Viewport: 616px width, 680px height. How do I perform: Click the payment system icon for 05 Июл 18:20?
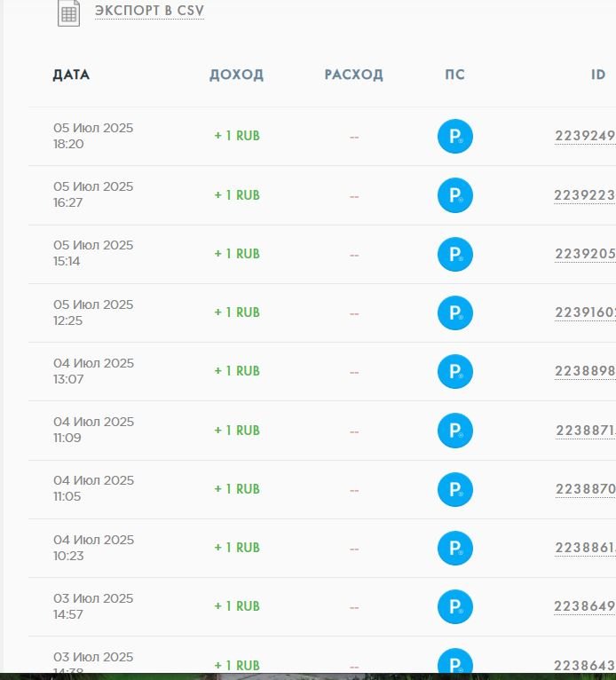pyautogui.click(x=455, y=137)
